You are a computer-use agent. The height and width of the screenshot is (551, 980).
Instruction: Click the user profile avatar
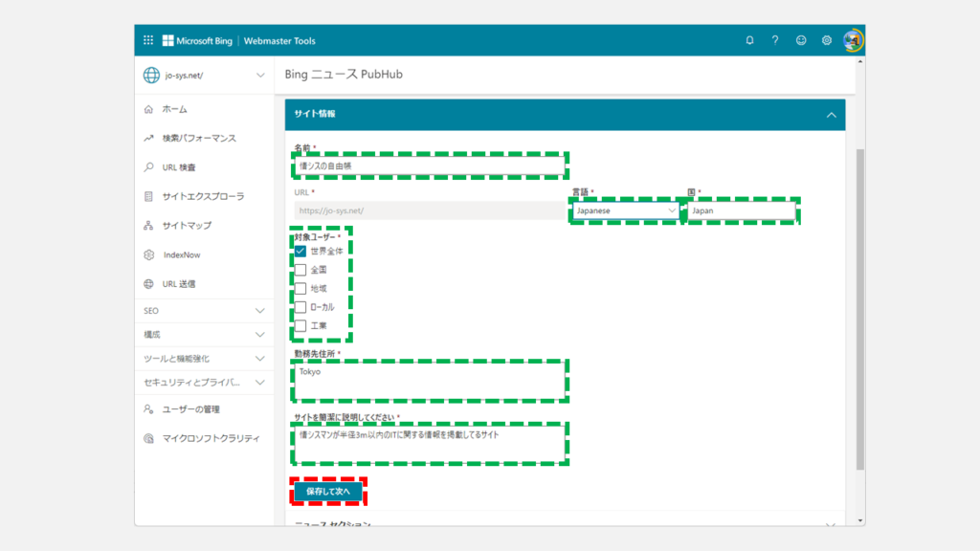point(853,41)
